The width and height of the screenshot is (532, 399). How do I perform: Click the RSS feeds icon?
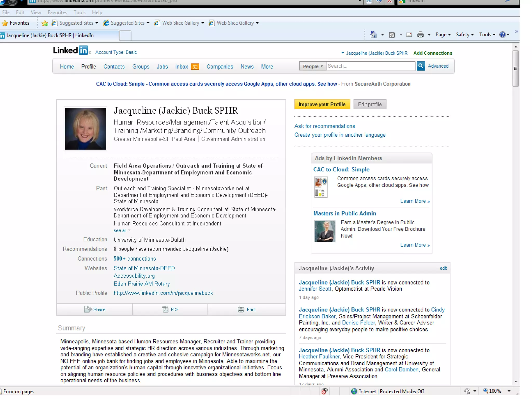point(391,35)
